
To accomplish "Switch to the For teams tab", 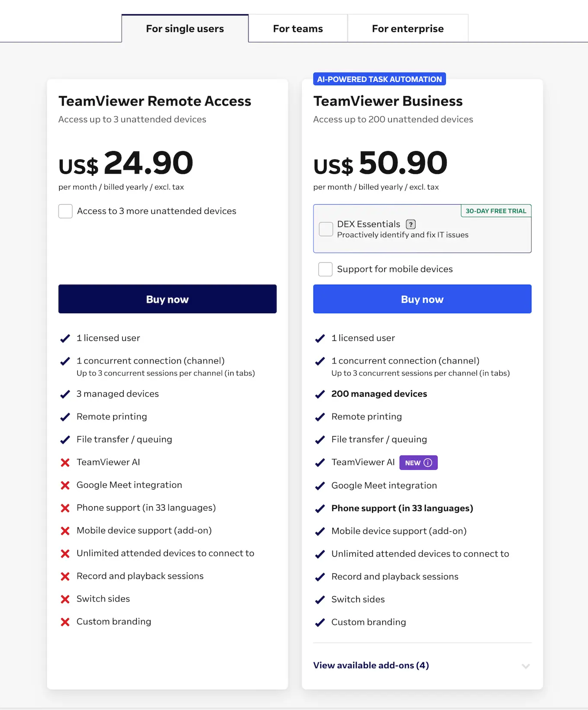I will (x=298, y=28).
